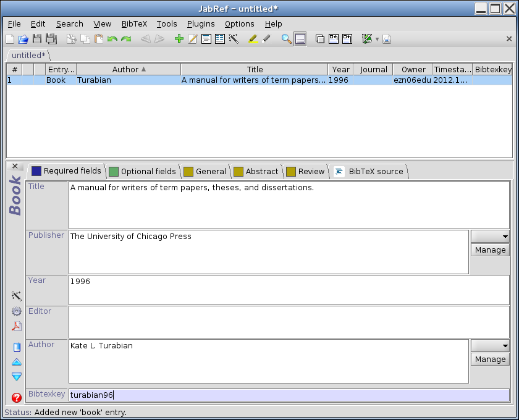The width and height of the screenshot is (519, 420).
Task: Click the Open database folder icon
Action: pyautogui.click(x=23, y=39)
